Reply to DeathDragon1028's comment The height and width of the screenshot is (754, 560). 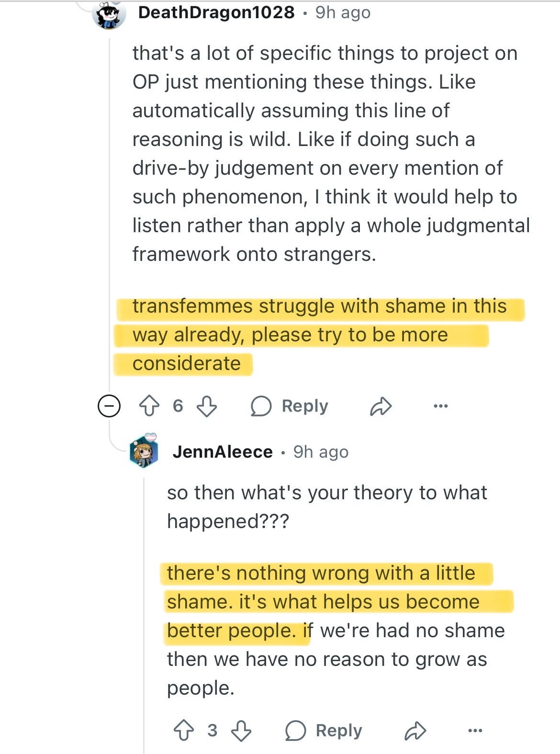pyautogui.click(x=290, y=406)
